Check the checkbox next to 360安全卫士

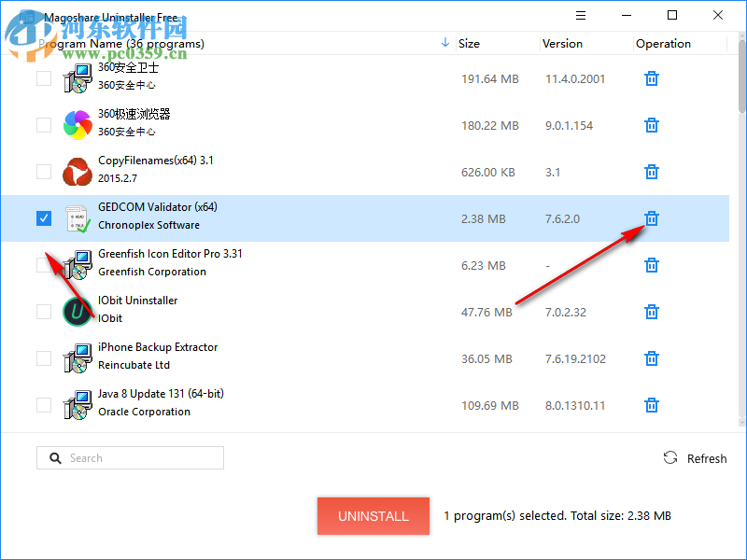[x=43, y=78]
